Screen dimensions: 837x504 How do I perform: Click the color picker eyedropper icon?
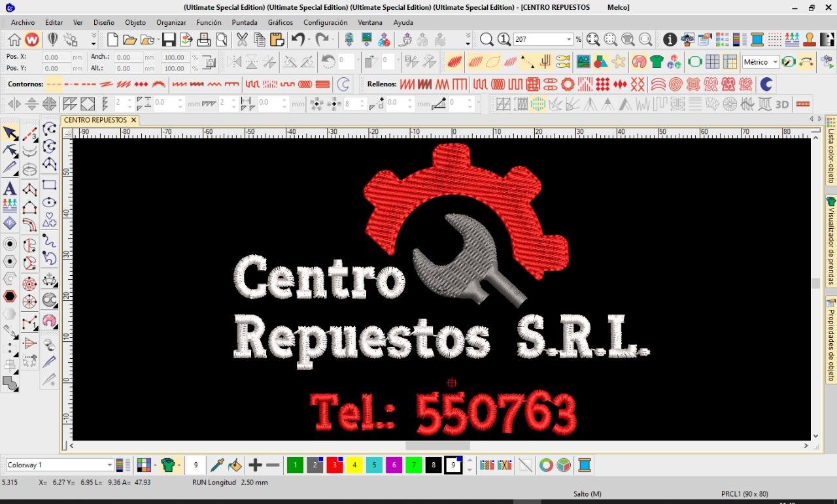(x=216, y=465)
